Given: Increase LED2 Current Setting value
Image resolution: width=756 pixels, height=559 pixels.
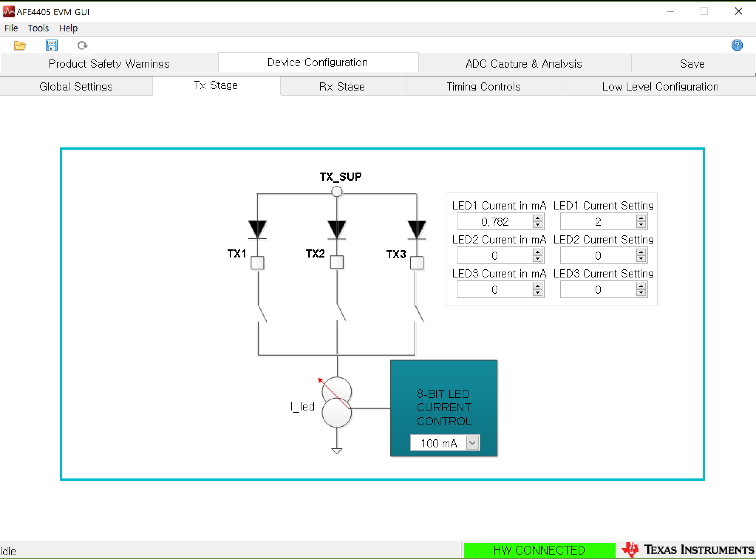Looking at the screenshot, I should tap(641, 252).
